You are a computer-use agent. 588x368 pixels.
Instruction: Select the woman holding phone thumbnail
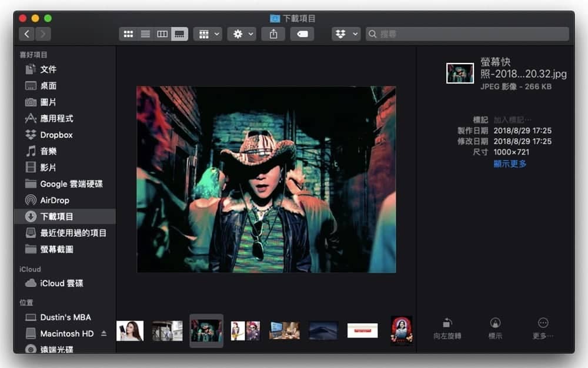[x=130, y=331]
